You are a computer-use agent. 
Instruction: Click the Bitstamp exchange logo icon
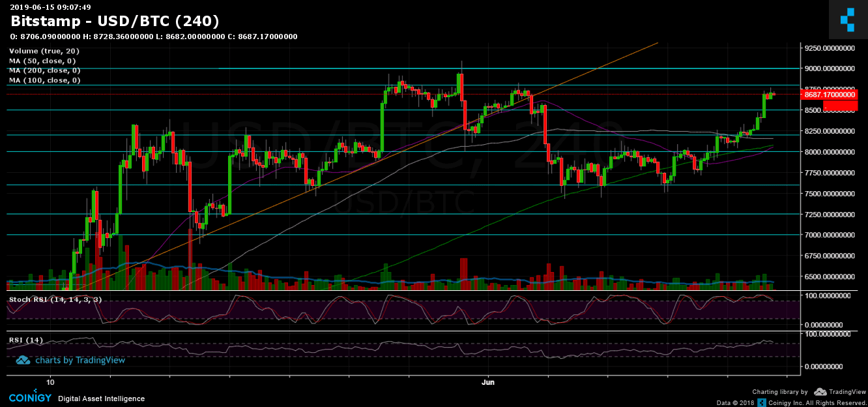pyautogui.click(x=847, y=20)
